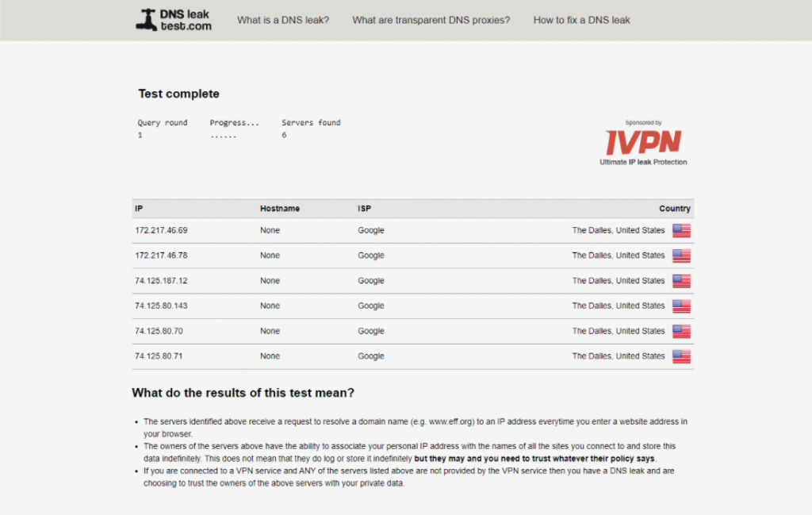Click US flag in 74.125.80.71 row

point(681,356)
